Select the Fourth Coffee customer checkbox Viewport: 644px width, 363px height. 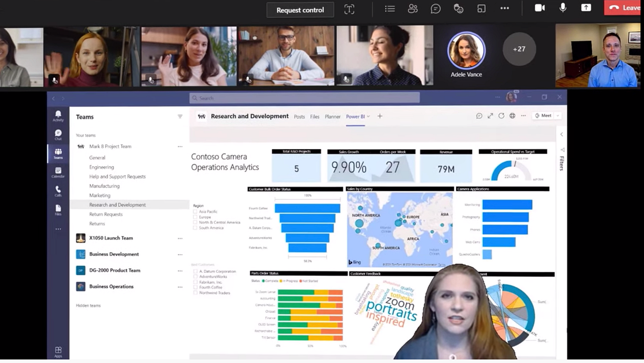(x=195, y=287)
